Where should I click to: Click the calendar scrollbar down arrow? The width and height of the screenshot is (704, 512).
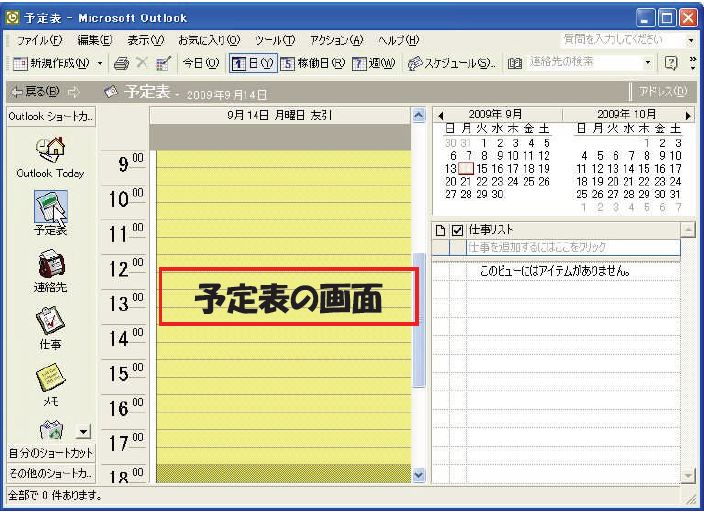click(418, 475)
